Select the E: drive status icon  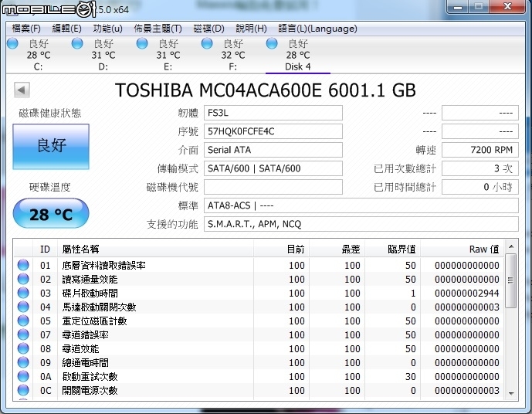pyautogui.click(x=142, y=43)
